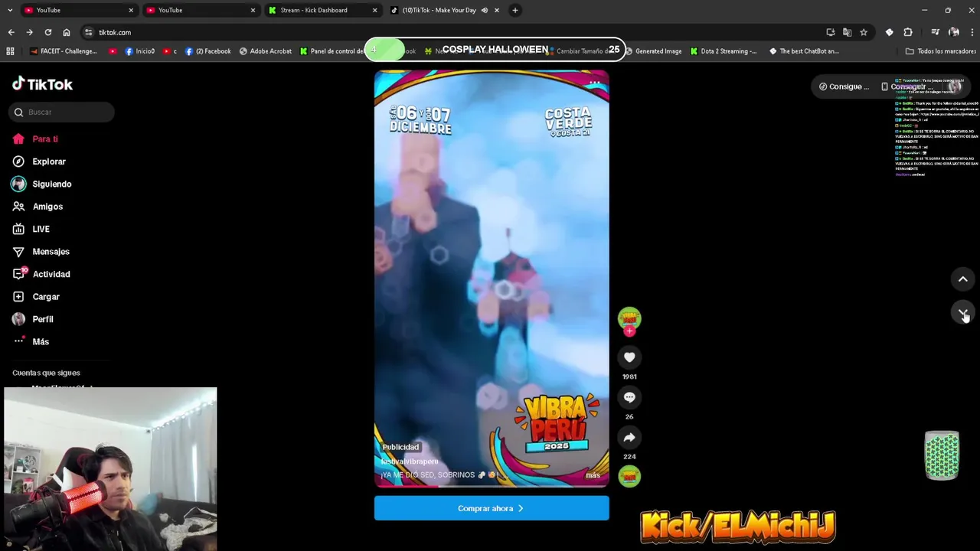Click the browser forward arrow
This screenshot has width=980, height=551.
[x=29, y=32]
